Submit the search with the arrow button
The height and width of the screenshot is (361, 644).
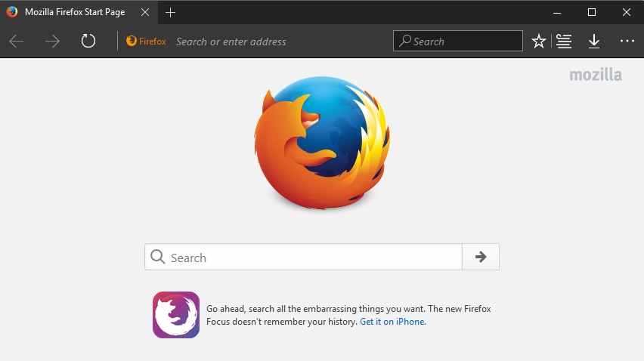(481, 257)
